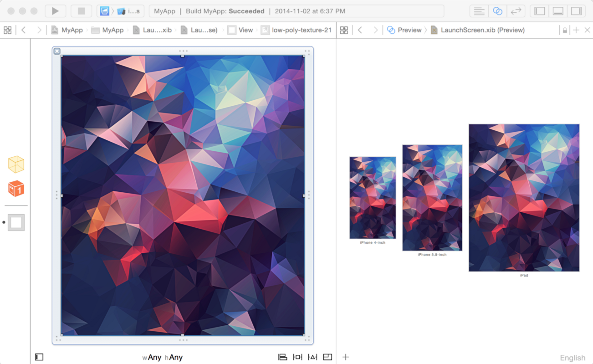This screenshot has width=593, height=364.
Task: Open the Version editor view
Action: (516, 11)
